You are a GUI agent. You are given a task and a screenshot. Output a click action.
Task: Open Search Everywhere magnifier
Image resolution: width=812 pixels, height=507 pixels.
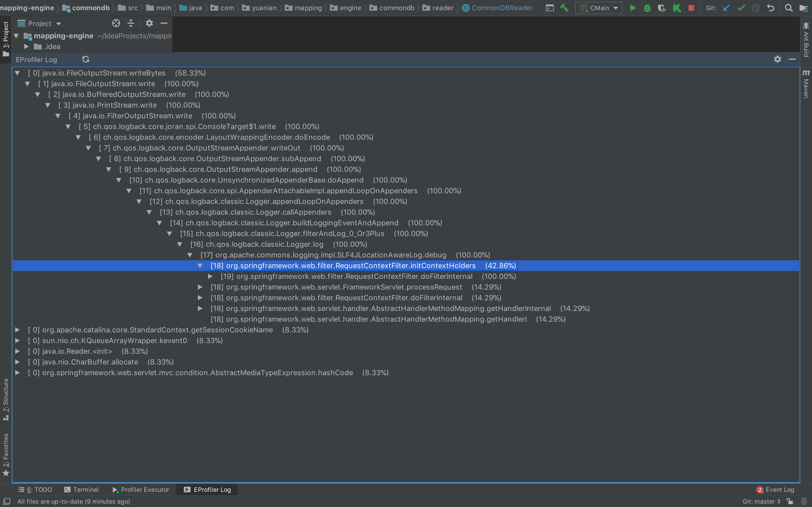(x=789, y=8)
